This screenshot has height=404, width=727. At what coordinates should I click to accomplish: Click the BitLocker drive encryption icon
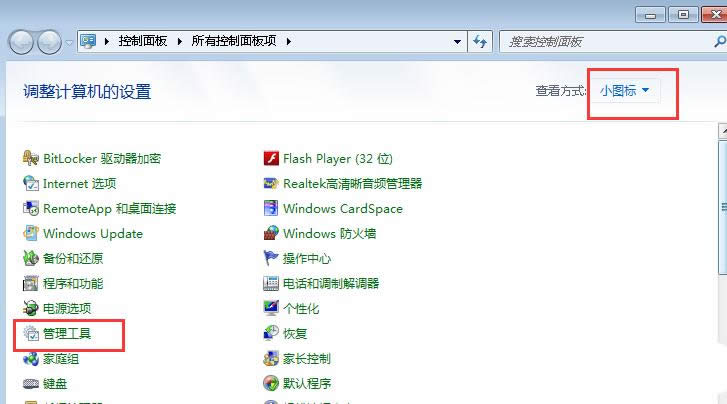point(31,158)
